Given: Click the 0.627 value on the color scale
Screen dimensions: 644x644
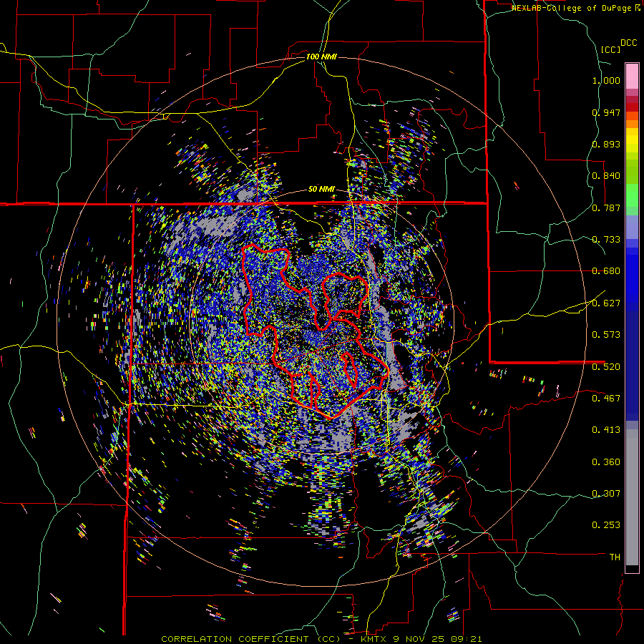Looking at the screenshot, I should [x=606, y=303].
